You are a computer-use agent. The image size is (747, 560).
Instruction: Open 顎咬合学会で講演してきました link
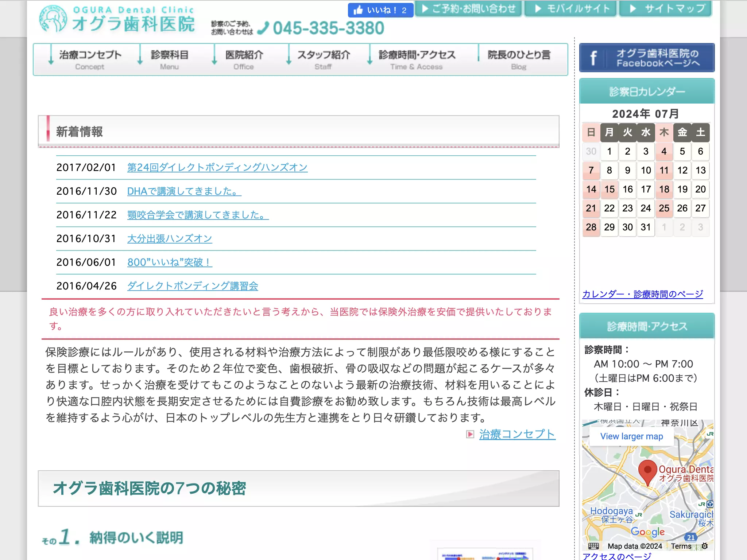198,215
